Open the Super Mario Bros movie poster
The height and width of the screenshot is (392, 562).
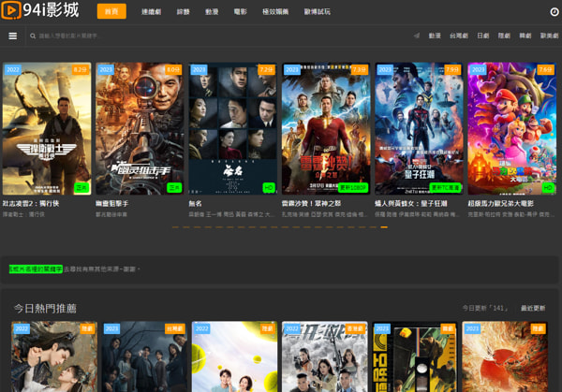pyautogui.click(x=511, y=128)
